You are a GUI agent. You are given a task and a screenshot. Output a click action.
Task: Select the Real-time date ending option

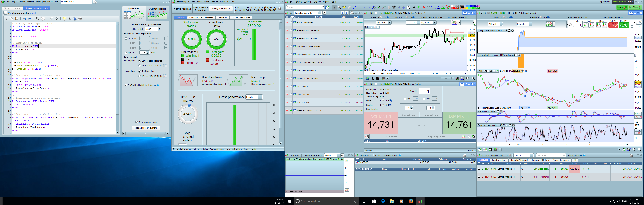(x=139, y=71)
